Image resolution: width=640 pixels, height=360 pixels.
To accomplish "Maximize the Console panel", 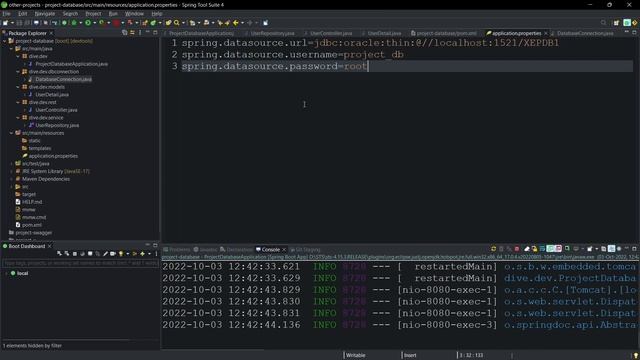I will (634, 249).
